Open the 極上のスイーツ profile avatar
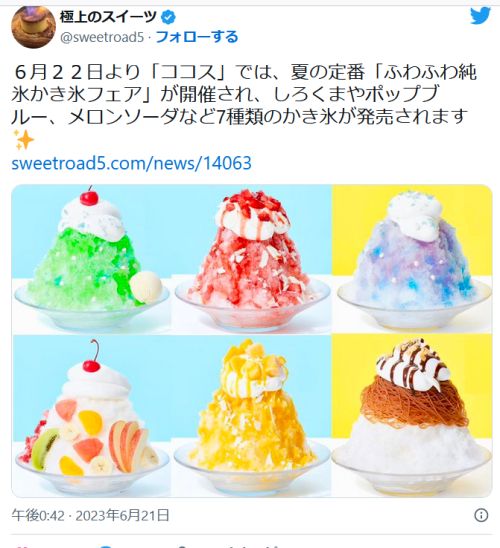The width and height of the screenshot is (500, 548). [34, 27]
